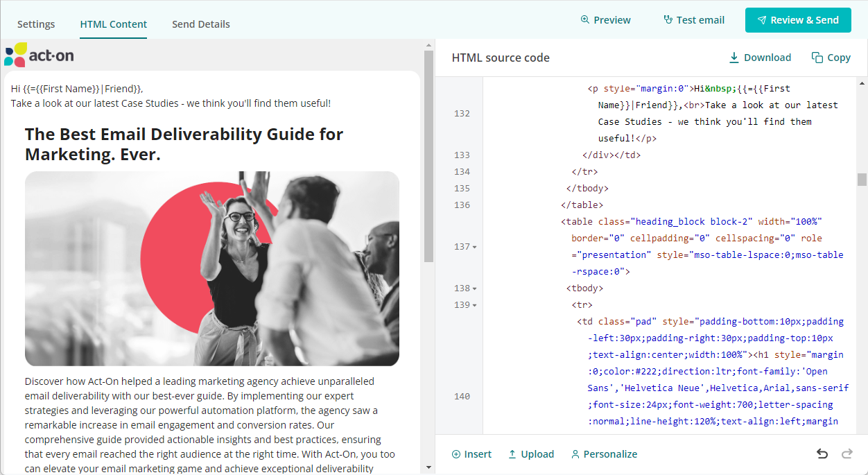Click the Upload arrow icon
Viewport: 868px width, 475px height.
[x=512, y=454]
